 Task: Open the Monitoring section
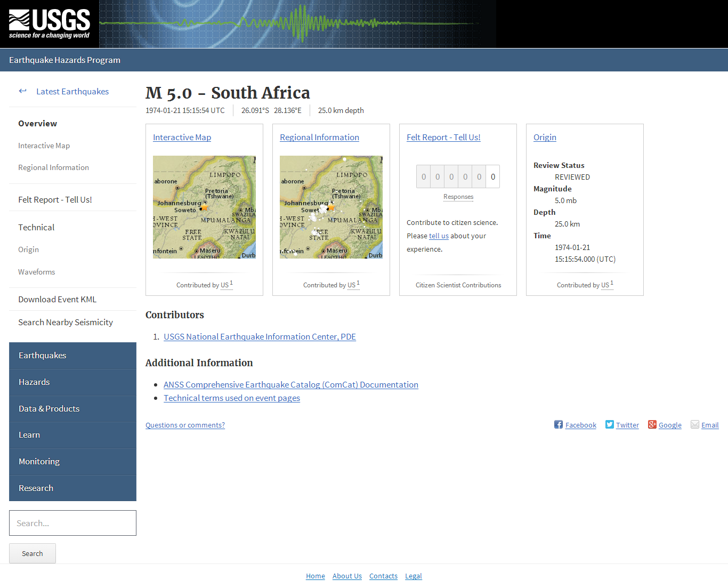[x=39, y=462]
